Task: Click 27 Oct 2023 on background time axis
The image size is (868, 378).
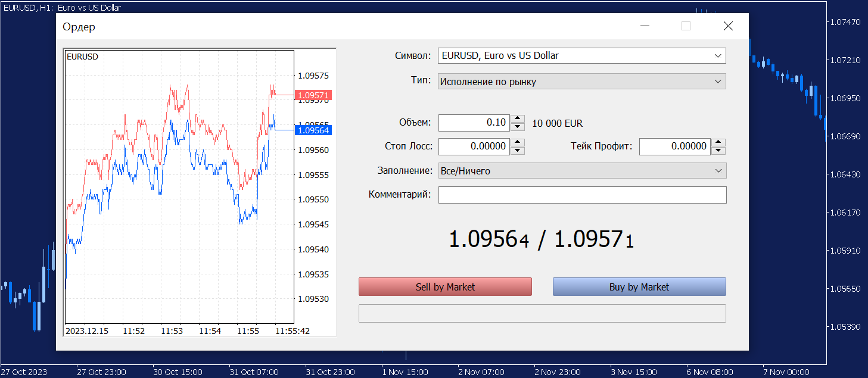Action: (24, 372)
